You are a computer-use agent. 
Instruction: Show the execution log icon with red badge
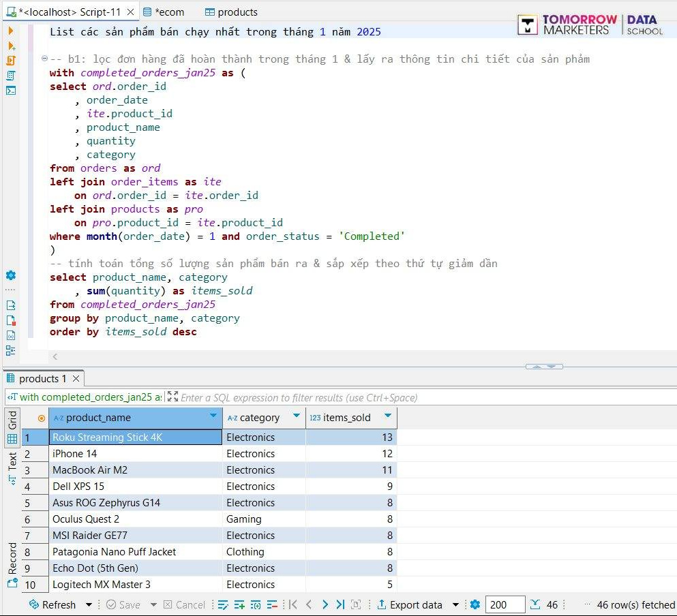coord(11,320)
